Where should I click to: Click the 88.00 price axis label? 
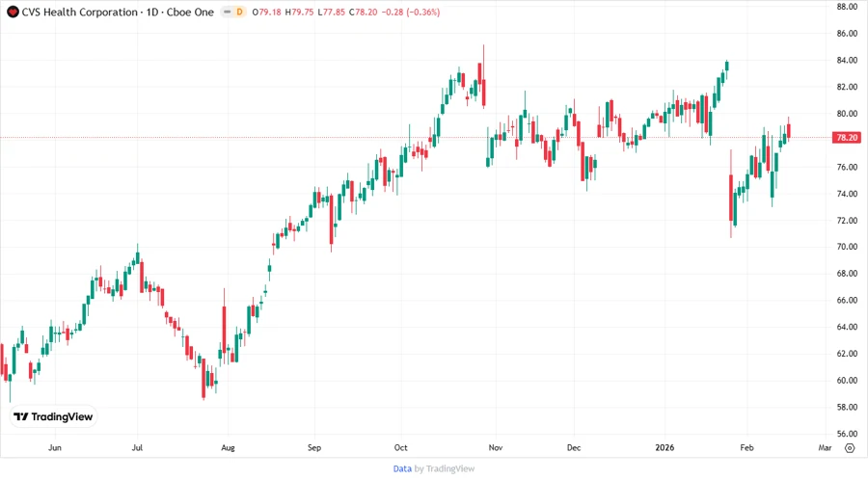click(847, 7)
